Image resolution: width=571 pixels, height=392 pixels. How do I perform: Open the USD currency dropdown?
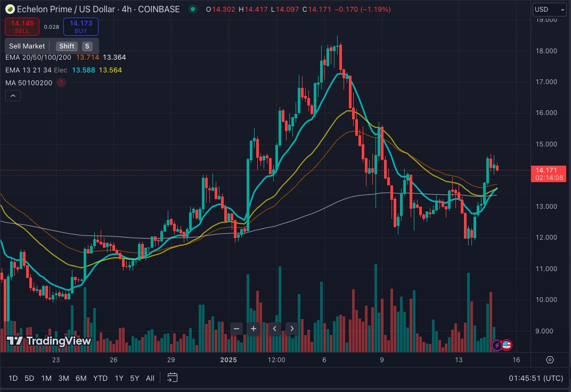coord(550,10)
